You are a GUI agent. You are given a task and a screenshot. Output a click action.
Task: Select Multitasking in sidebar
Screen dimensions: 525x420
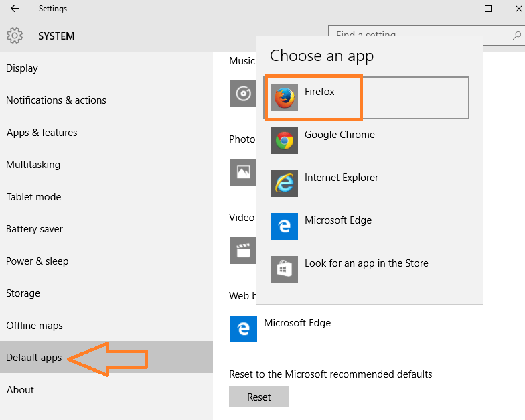(x=106, y=165)
